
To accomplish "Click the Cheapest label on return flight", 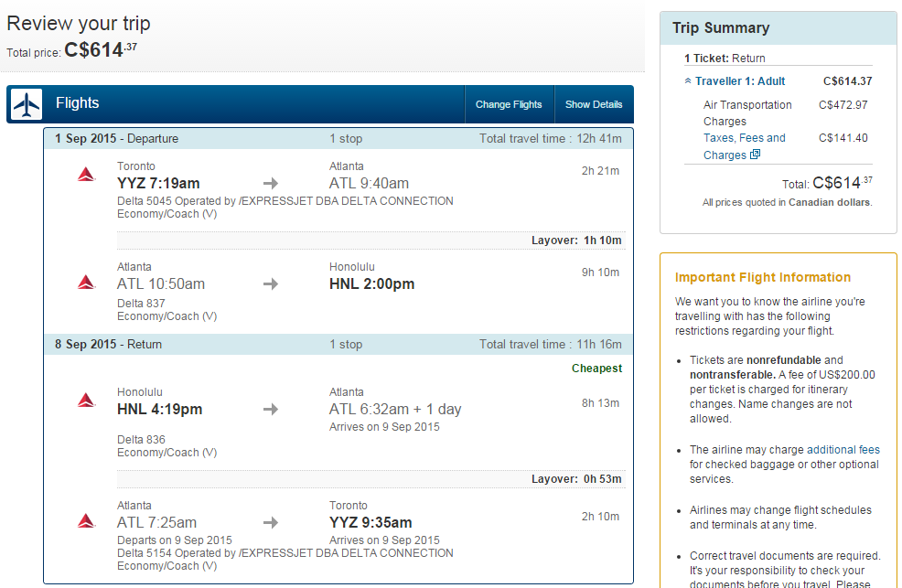I will [x=596, y=369].
